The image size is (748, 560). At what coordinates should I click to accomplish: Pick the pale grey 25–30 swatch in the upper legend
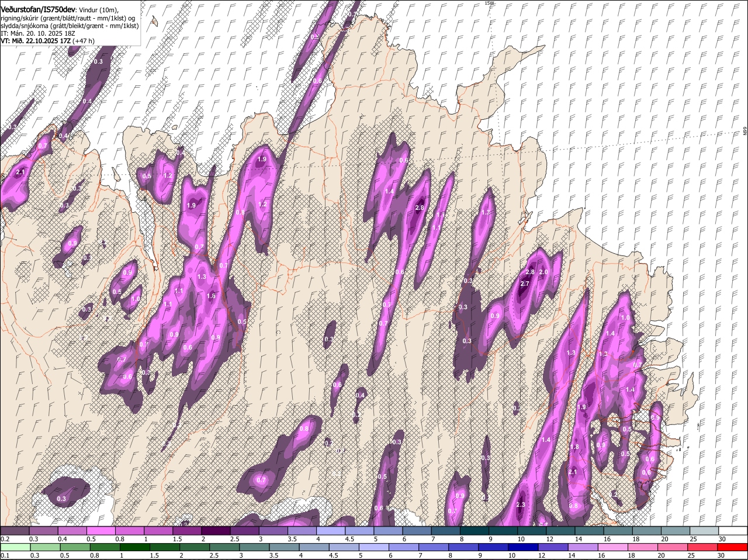tap(704, 530)
